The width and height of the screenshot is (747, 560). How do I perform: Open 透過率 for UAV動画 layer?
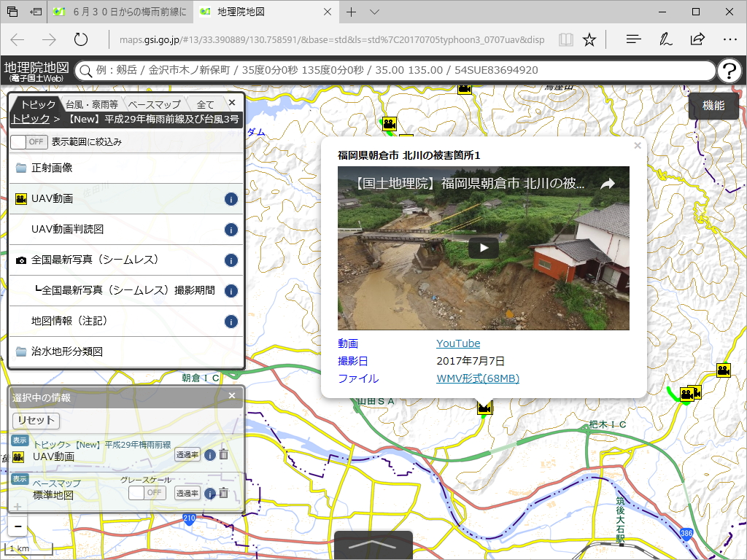pos(187,455)
